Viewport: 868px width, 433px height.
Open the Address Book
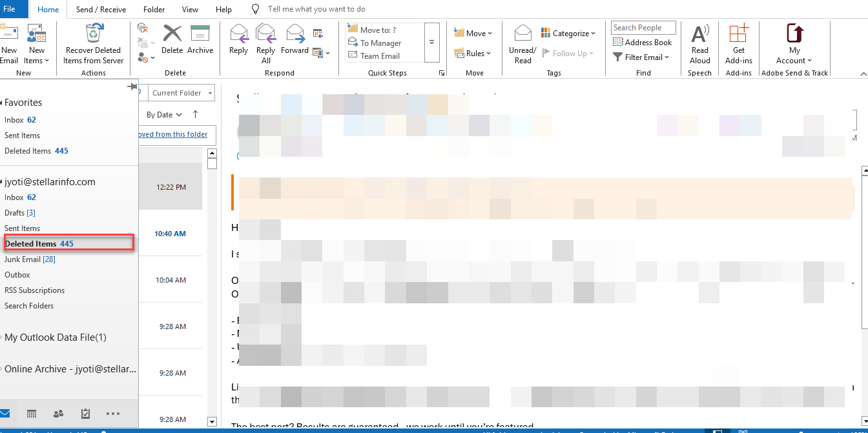643,42
